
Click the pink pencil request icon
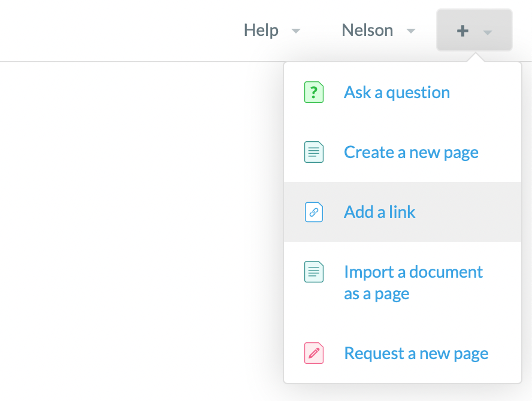click(x=313, y=354)
